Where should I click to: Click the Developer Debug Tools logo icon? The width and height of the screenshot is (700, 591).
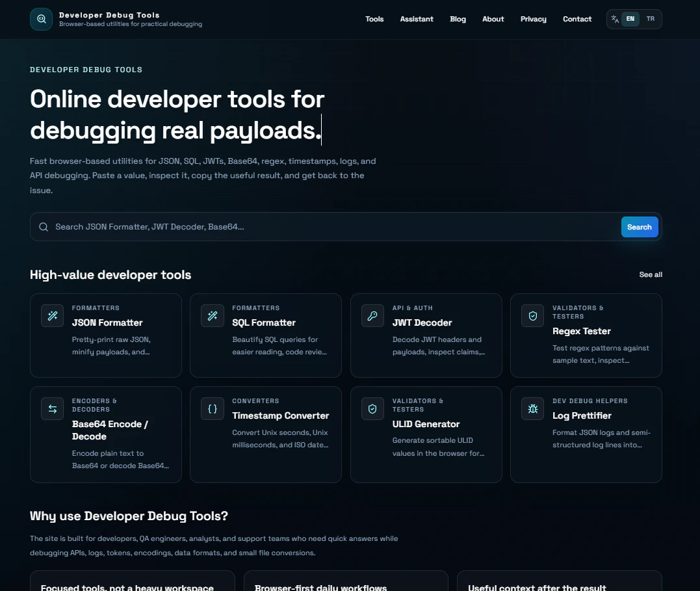[41, 20]
